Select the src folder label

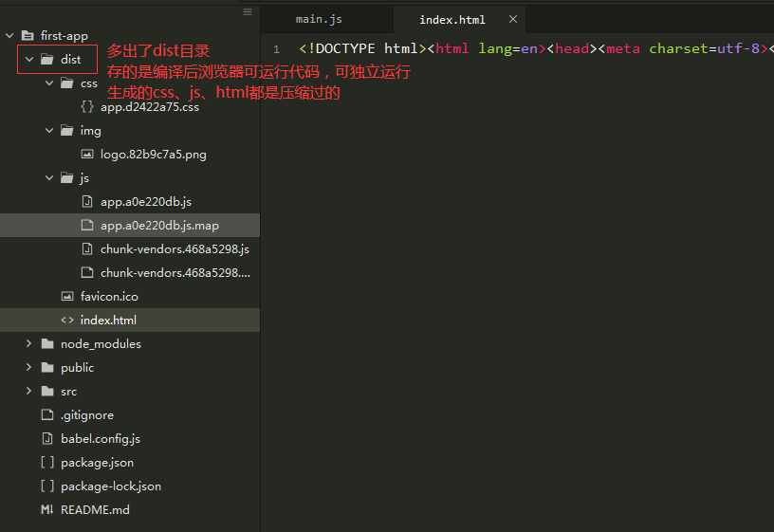(68, 392)
